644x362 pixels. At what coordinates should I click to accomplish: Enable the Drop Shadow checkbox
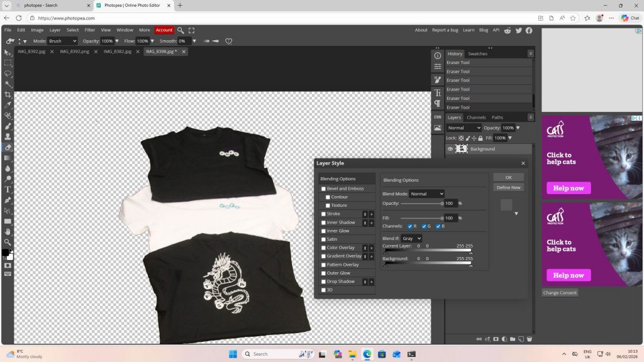(x=324, y=282)
